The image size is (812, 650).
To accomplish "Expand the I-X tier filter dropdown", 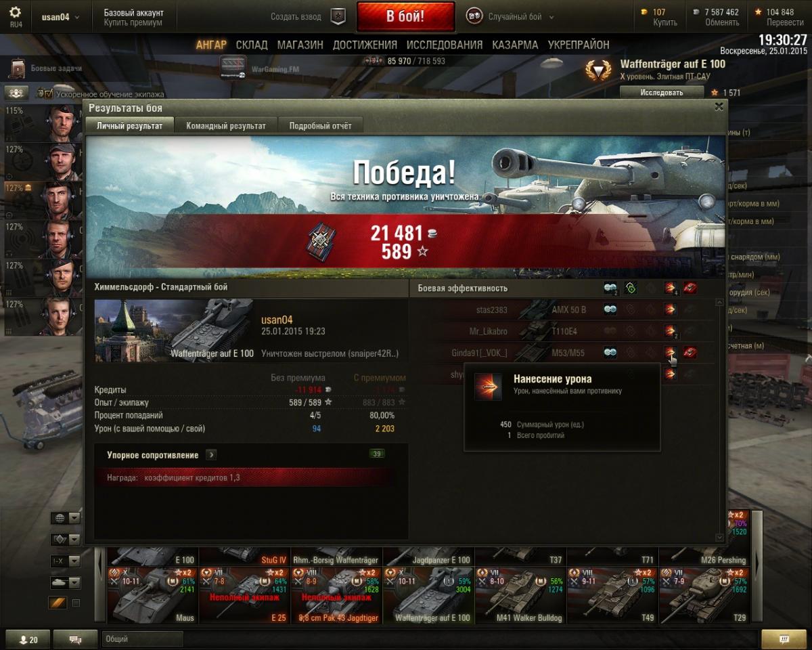I will pos(66,561).
